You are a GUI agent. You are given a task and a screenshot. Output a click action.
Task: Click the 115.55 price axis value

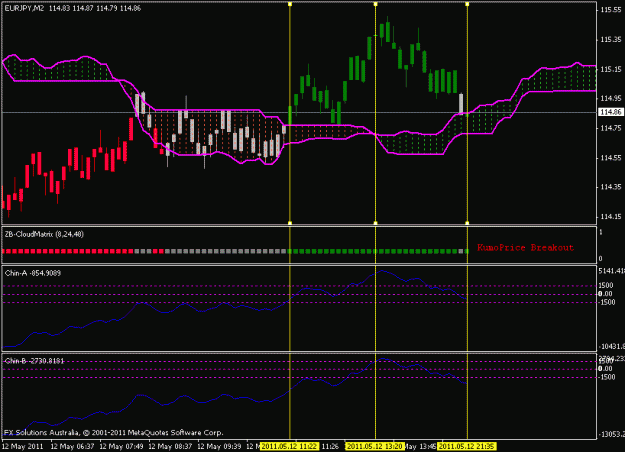tap(610, 10)
